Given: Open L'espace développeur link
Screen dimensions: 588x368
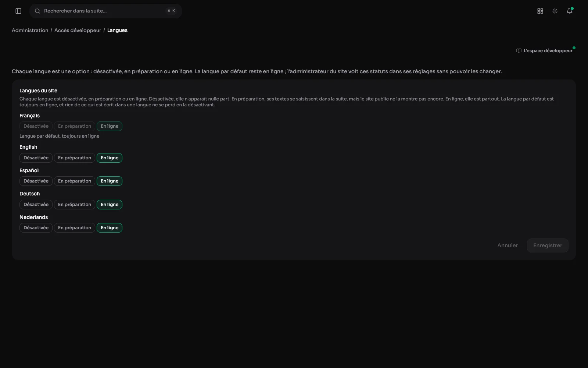Looking at the screenshot, I should pos(545,51).
